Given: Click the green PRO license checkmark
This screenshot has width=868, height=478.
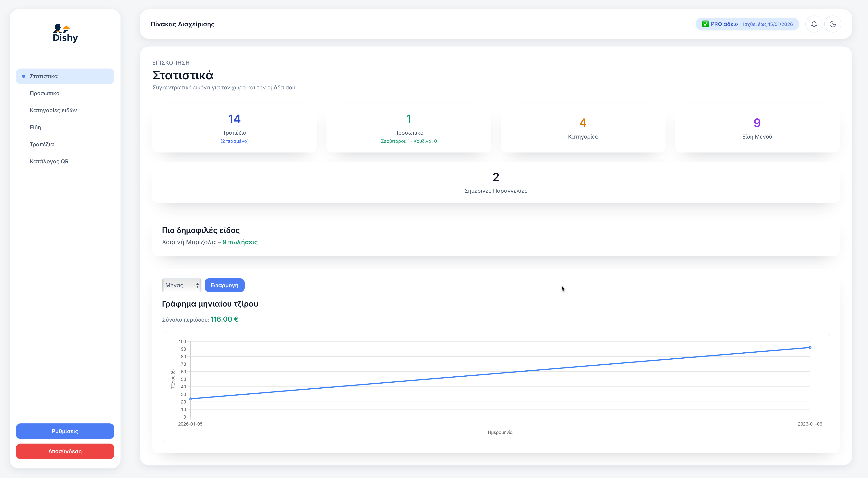Looking at the screenshot, I should coord(705,24).
